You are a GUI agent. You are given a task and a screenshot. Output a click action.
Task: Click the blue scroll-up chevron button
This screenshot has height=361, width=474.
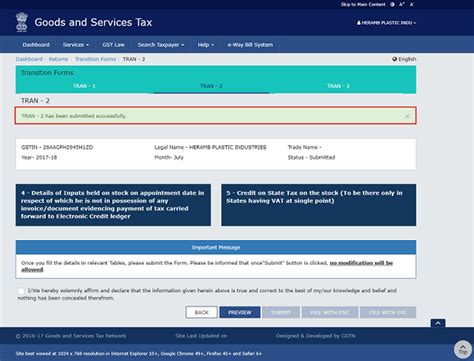(438, 323)
